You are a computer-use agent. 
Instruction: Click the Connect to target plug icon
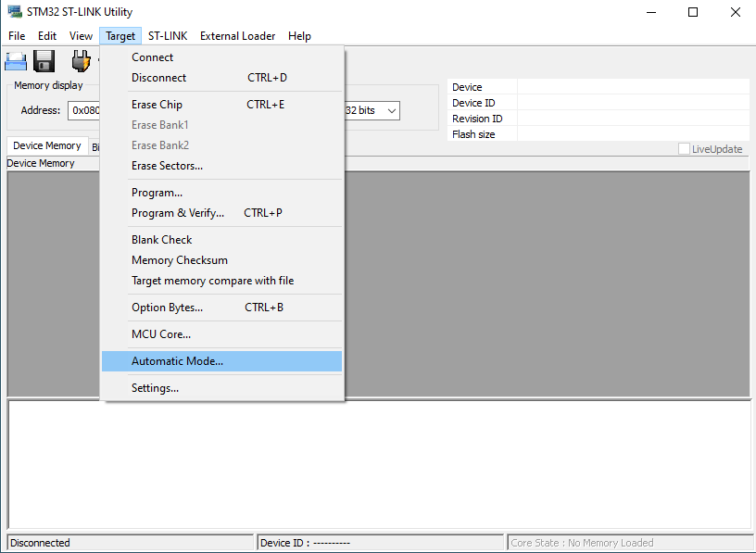[x=81, y=61]
